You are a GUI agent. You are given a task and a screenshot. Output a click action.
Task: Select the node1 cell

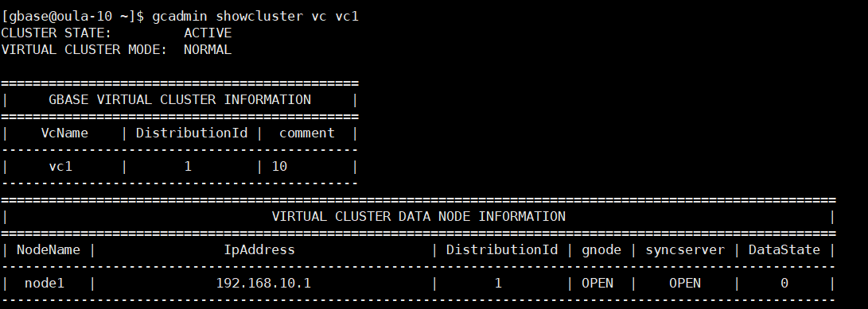tap(45, 284)
